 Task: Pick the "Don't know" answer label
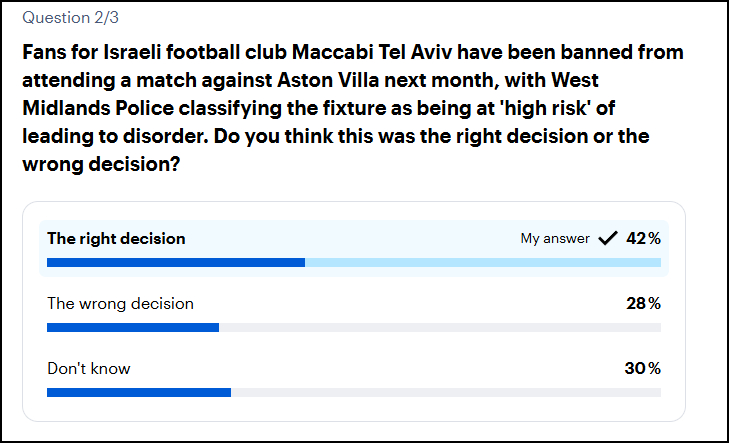pos(89,368)
